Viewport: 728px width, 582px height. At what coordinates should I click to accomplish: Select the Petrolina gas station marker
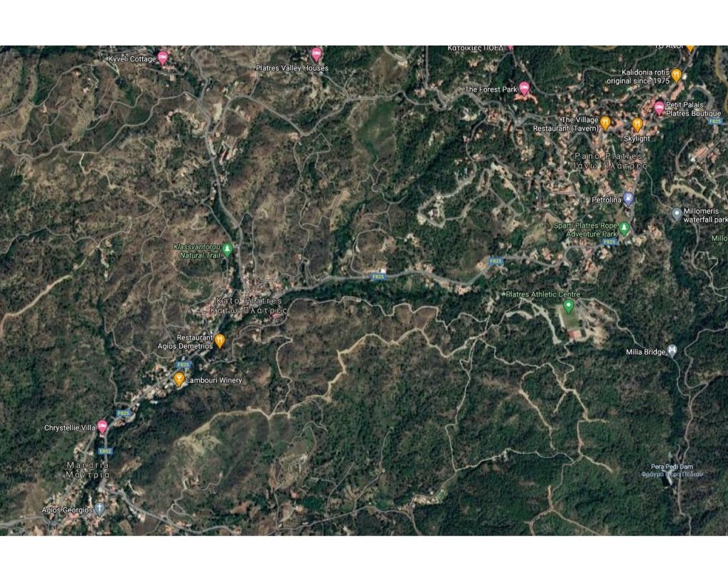coord(628,199)
